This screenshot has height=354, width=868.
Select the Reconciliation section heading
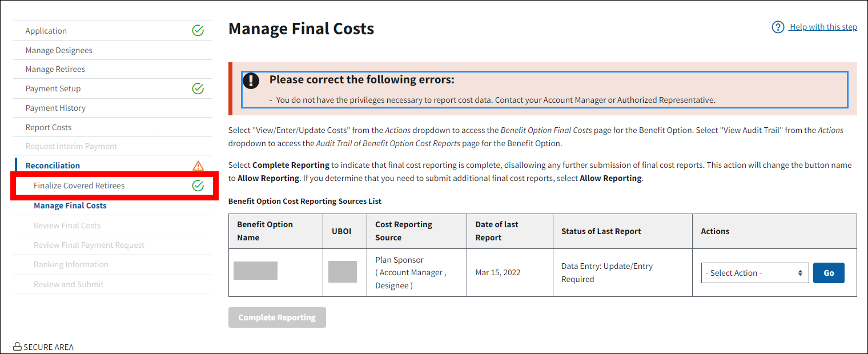pos(53,166)
